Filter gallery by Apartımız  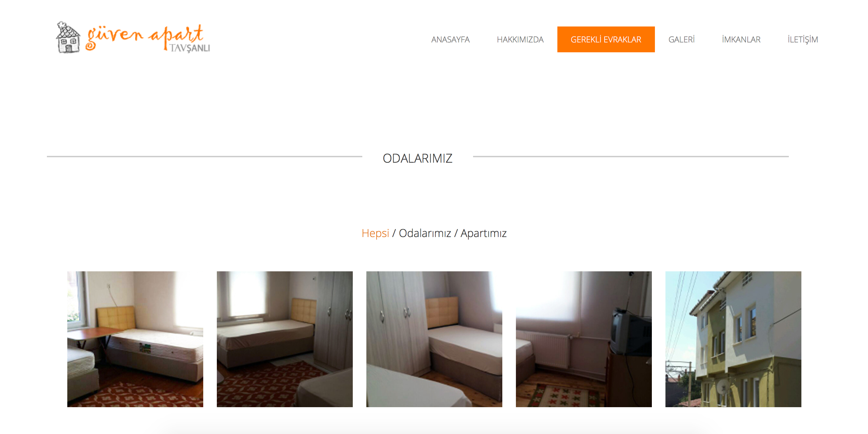(483, 233)
